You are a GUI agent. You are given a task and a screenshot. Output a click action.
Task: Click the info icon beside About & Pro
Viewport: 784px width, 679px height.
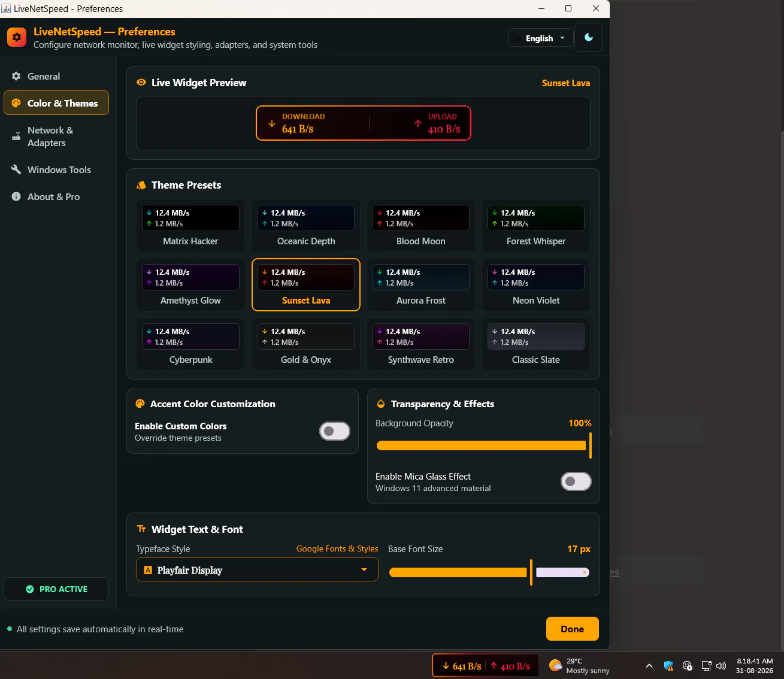click(x=16, y=196)
